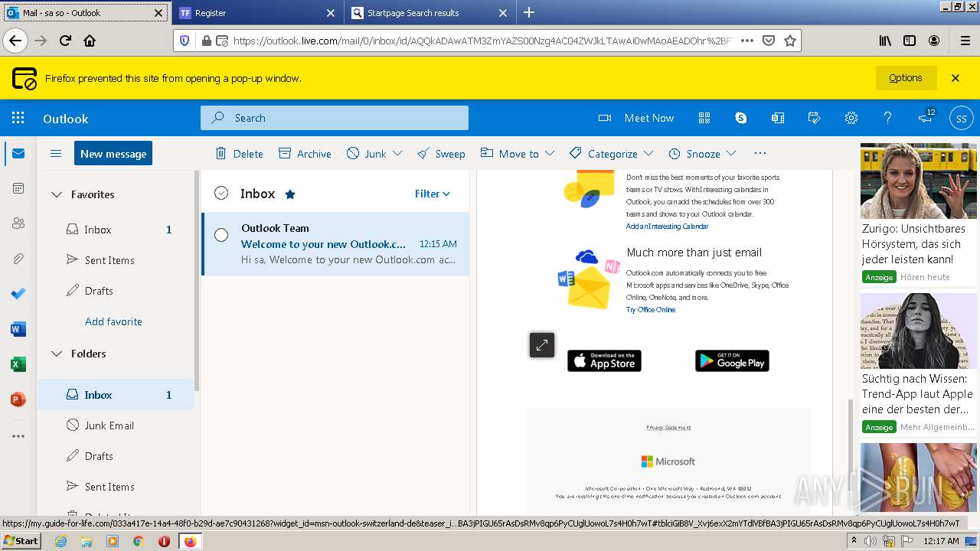Image resolution: width=980 pixels, height=551 pixels.
Task: Open Skype from the Outlook header
Action: [741, 118]
